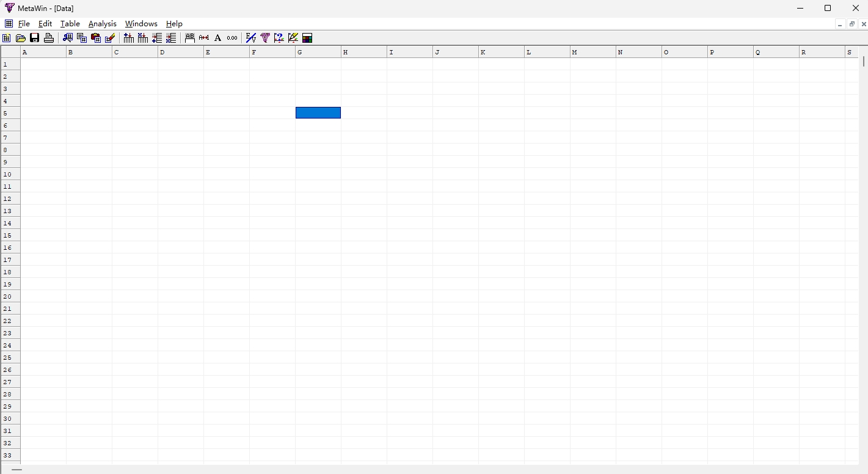Click the paste cells clipboard icon
This screenshot has width=868, height=474.
[x=96, y=38]
